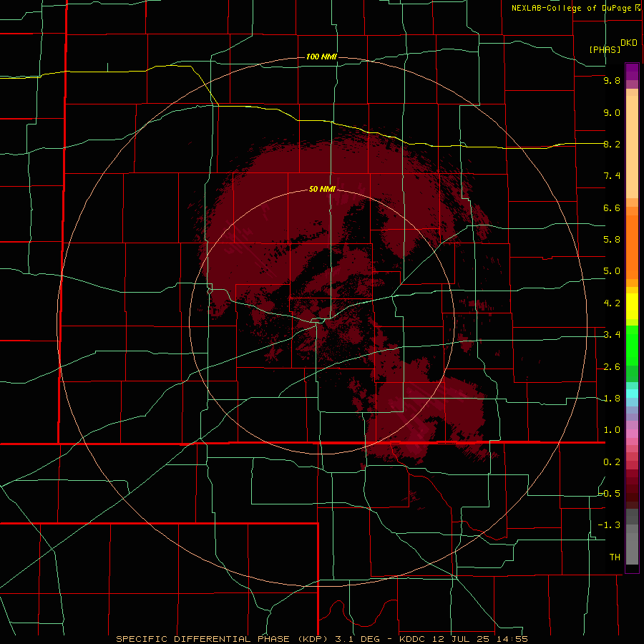This screenshot has width=644, height=644.
Task: Pick the bright green color scale segment
Action: click(x=632, y=345)
